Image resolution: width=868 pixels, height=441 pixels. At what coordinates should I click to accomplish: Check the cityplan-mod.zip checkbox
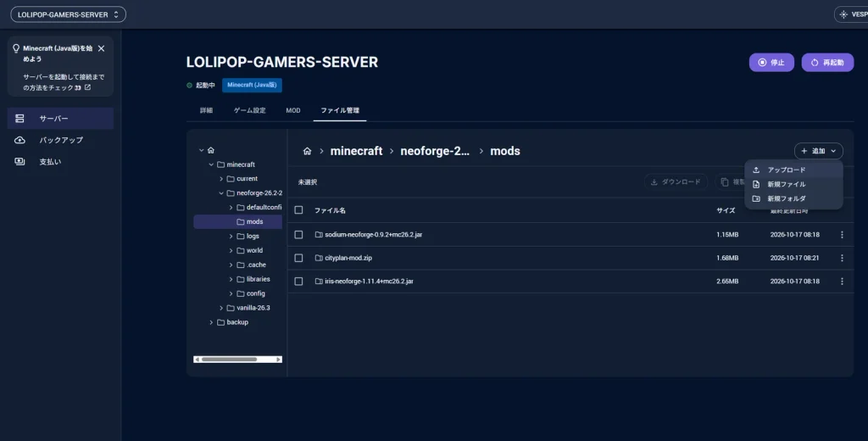[x=299, y=258]
